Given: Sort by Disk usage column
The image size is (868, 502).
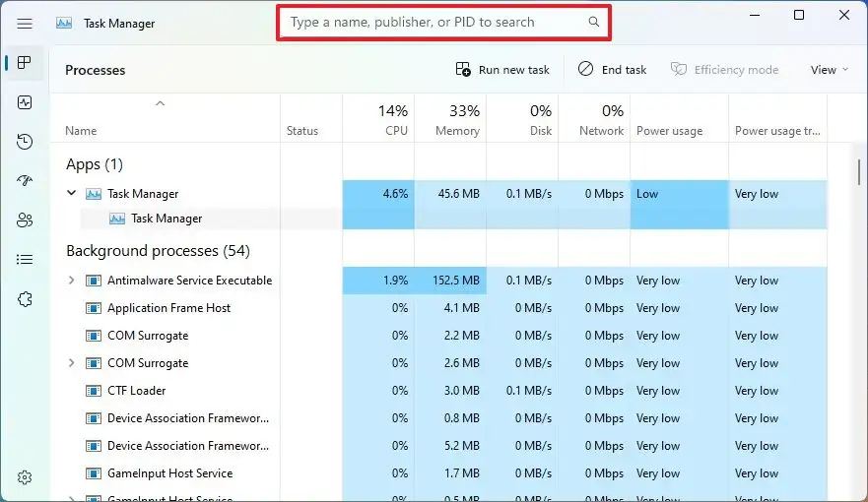Looking at the screenshot, I should pos(522,119).
